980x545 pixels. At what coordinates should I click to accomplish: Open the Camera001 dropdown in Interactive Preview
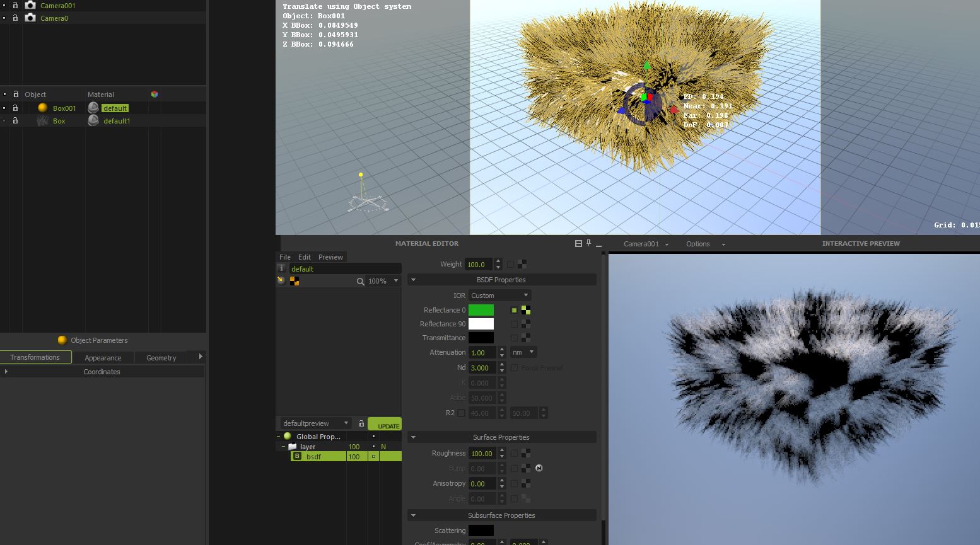point(646,244)
